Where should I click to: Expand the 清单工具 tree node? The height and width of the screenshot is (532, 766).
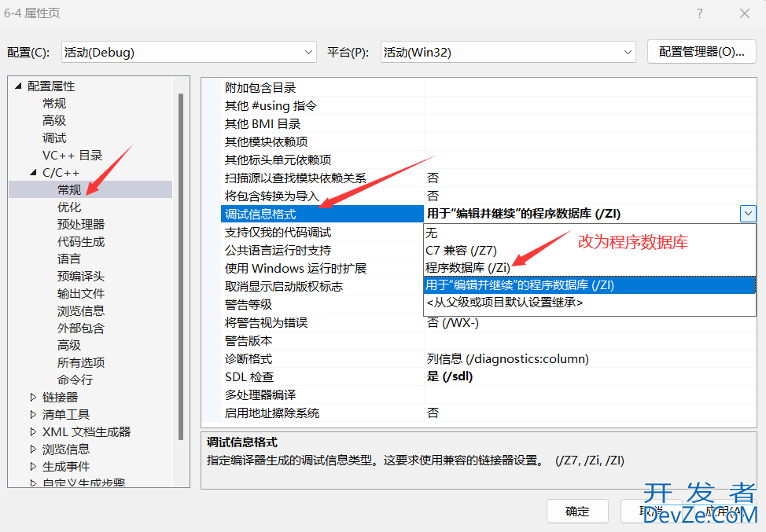click(33, 415)
